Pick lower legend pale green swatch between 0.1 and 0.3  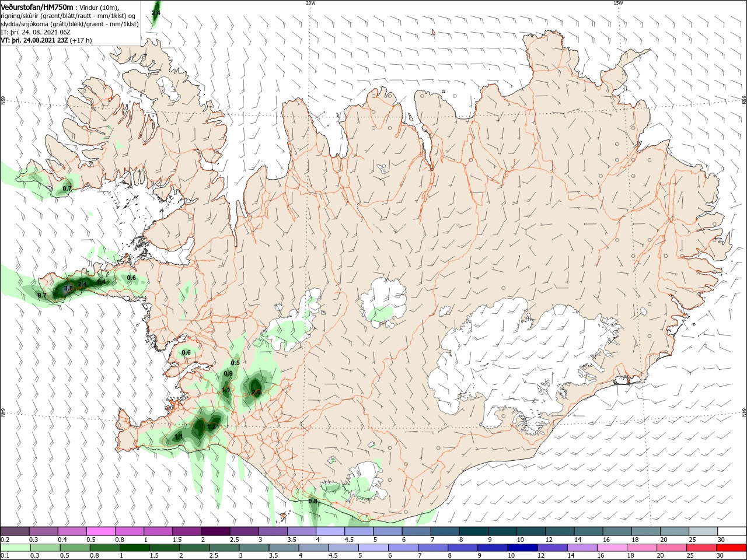point(15,548)
